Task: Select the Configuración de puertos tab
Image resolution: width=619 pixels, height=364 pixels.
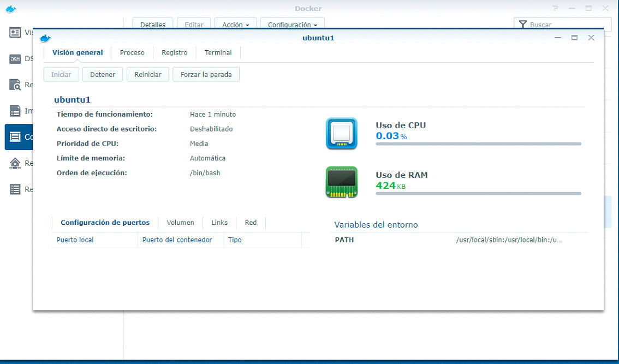Action: (105, 222)
